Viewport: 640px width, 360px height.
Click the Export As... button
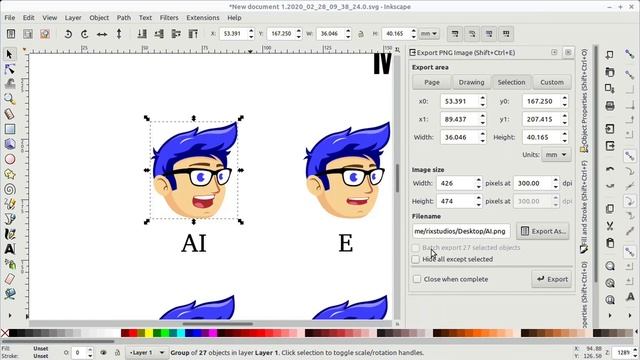(543, 231)
